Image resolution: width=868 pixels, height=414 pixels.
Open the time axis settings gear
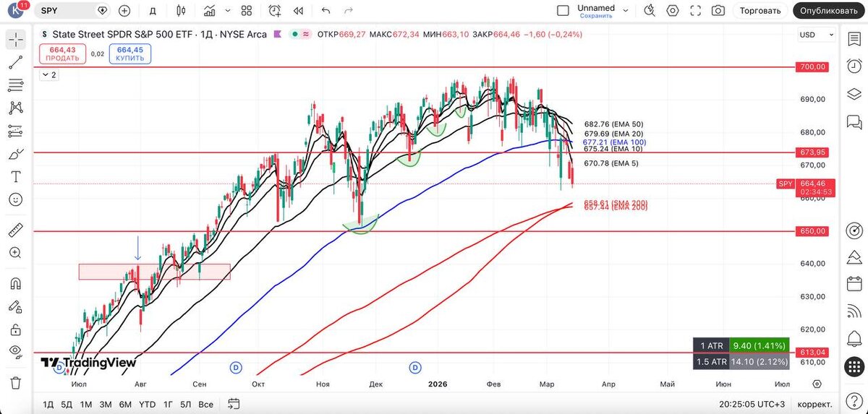click(x=817, y=384)
